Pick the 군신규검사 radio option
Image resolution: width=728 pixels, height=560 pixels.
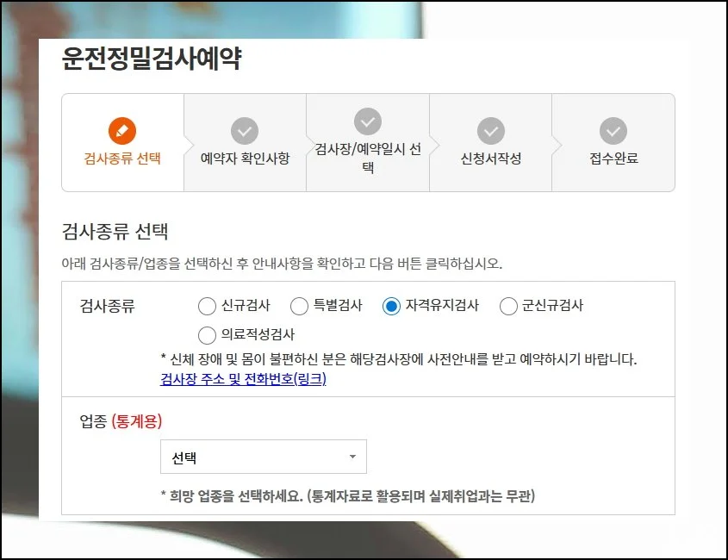(x=508, y=306)
